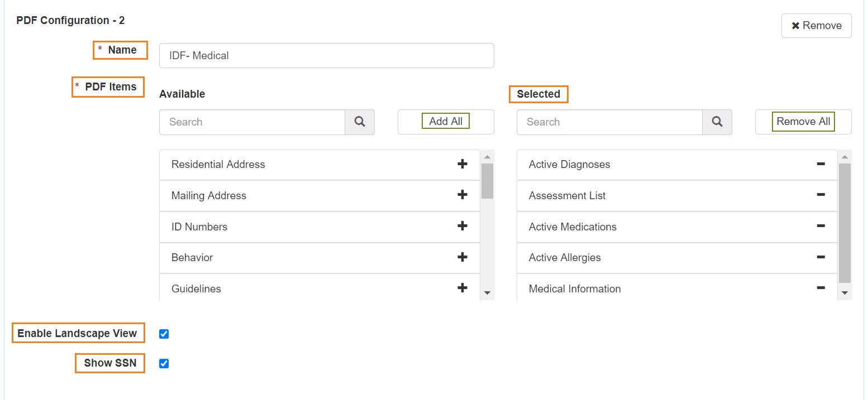The height and width of the screenshot is (400, 868).
Task: Uncheck the Show SSN checkbox
Action: pyautogui.click(x=164, y=363)
